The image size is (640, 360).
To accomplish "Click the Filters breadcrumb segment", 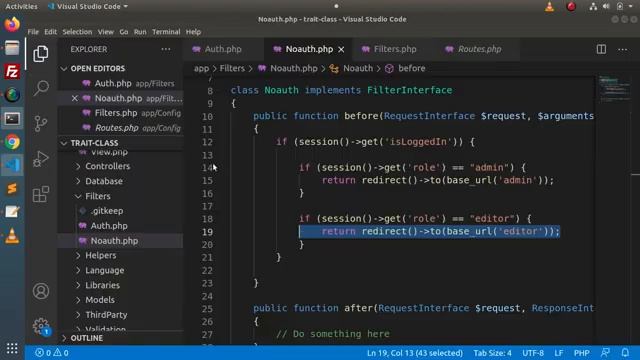I will click(x=232, y=68).
